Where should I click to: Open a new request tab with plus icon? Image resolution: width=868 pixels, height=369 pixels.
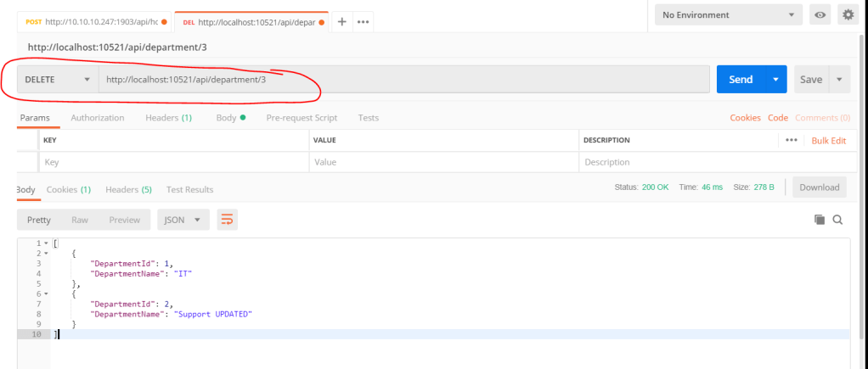(342, 22)
